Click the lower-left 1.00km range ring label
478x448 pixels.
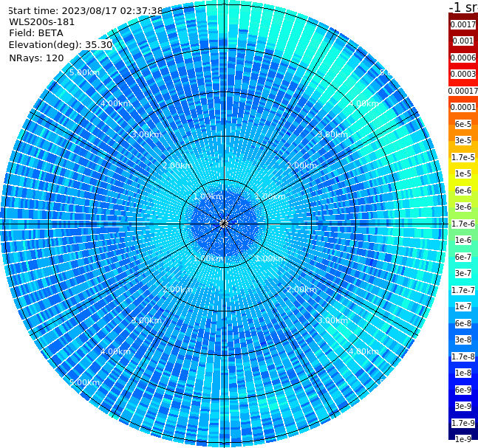click(x=208, y=258)
